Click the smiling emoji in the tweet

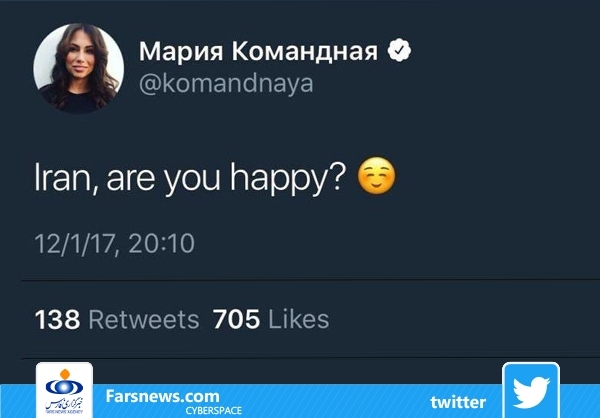[x=375, y=178]
